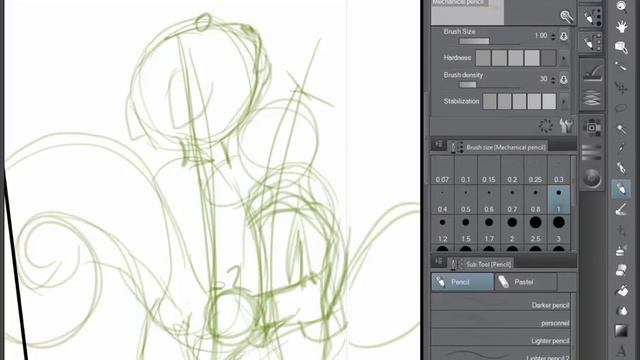Select the highlighted Pencil tool in toolbar
Viewport: 640px width, 360px height.
(x=621, y=189)
